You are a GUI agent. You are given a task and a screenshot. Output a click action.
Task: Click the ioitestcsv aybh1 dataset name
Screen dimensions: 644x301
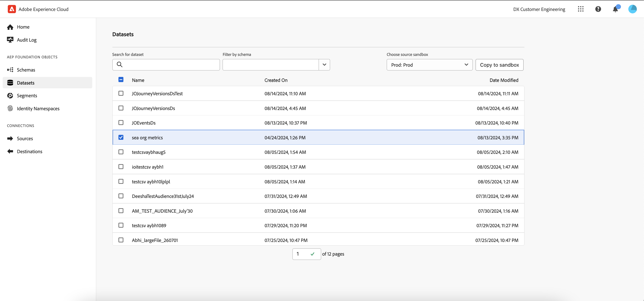point(148,167)
